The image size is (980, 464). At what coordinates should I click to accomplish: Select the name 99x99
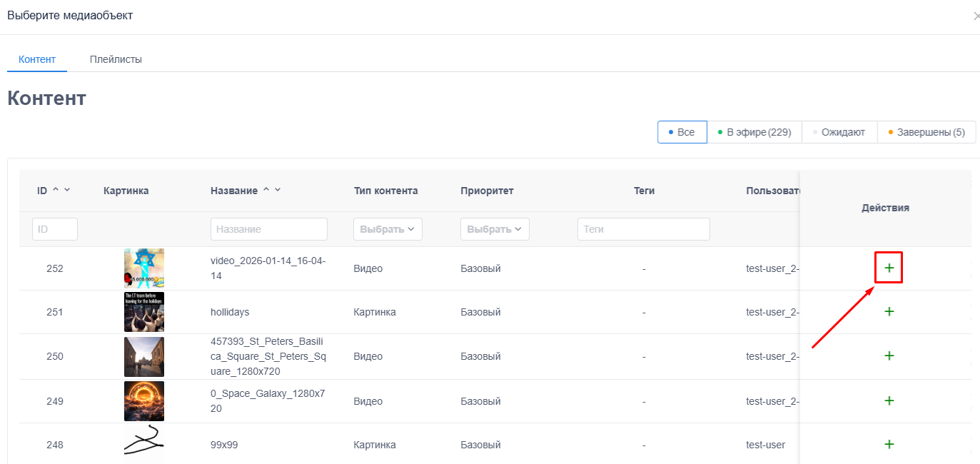pos(223,445)
